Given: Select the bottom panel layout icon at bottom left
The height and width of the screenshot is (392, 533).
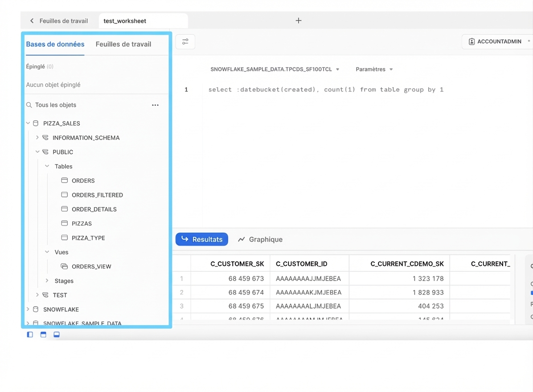Looking at the screenshot, I should (x=56, y=334).
